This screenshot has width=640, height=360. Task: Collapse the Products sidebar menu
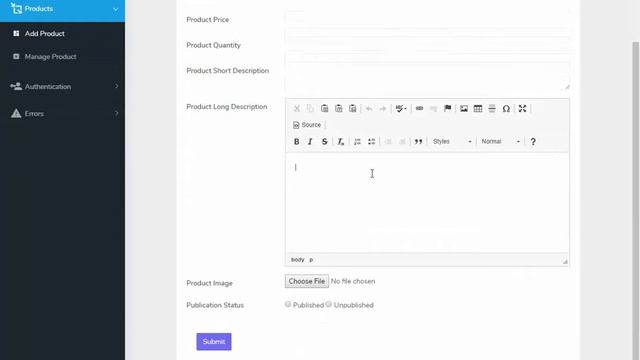pyautogui.click(x=62, y=9)
